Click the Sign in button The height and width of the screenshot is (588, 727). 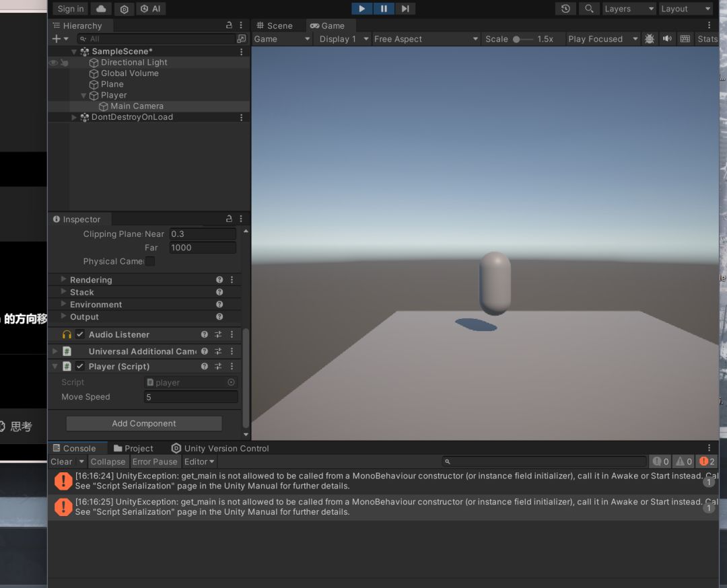[x=71, y=9]
